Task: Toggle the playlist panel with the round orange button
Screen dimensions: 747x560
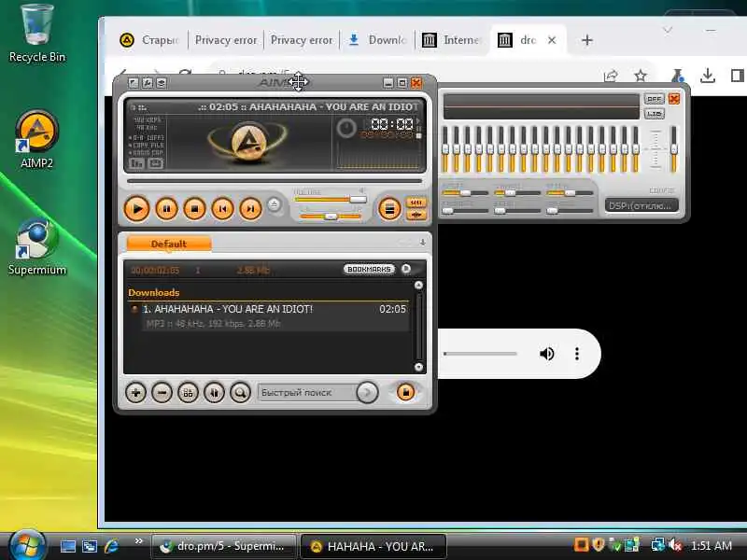Action: pyautogui.click(x=389, y=208)
